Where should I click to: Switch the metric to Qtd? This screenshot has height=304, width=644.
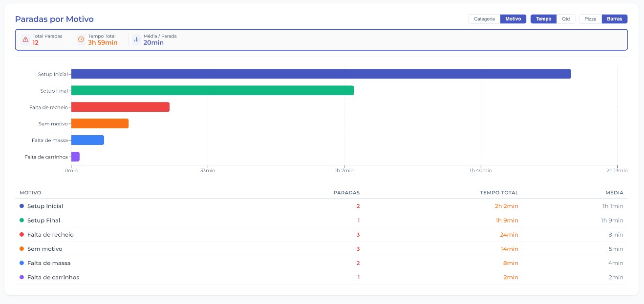click(566, 19)
